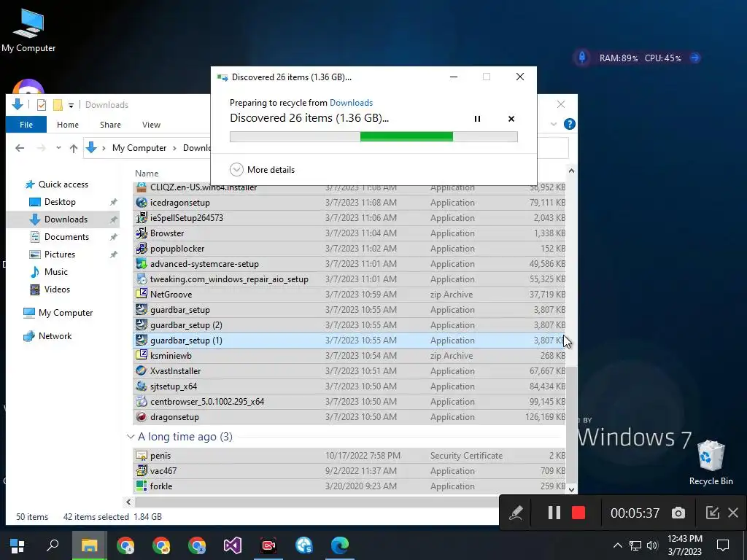Pause the recycle operation in dialog
Viewport: 747px width, 560px height.
coord(477,119)
